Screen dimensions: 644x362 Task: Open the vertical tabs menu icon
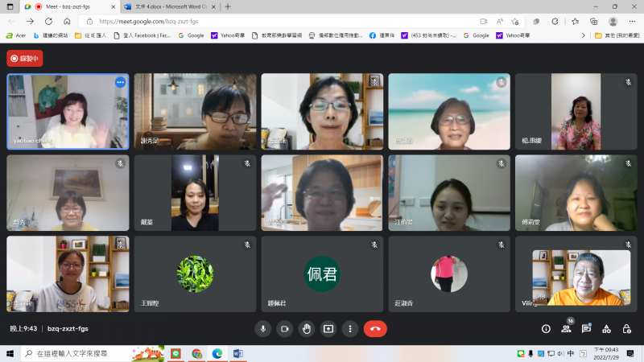(x=10, y=6)
